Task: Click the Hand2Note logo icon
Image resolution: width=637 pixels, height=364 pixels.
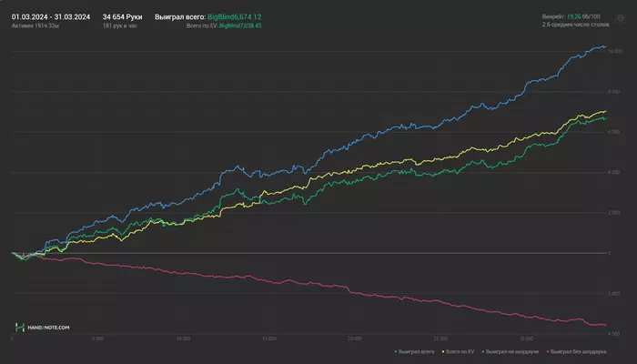Action: (18, 327)
